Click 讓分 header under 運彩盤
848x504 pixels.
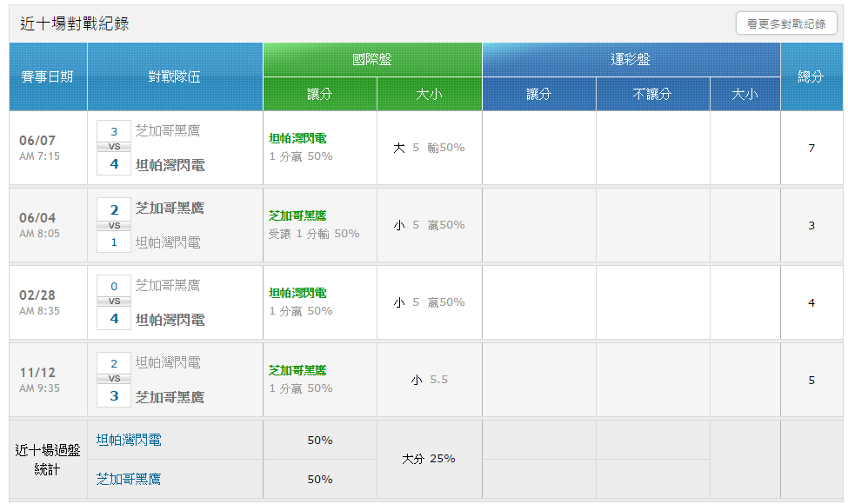[x=538, y=95]
